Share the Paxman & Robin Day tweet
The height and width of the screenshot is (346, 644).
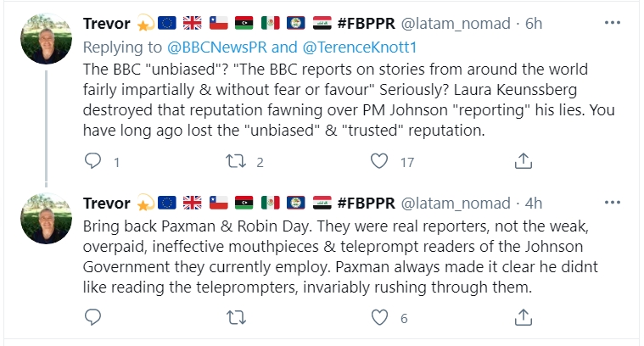pyautogui.click(x=524, y=318)
